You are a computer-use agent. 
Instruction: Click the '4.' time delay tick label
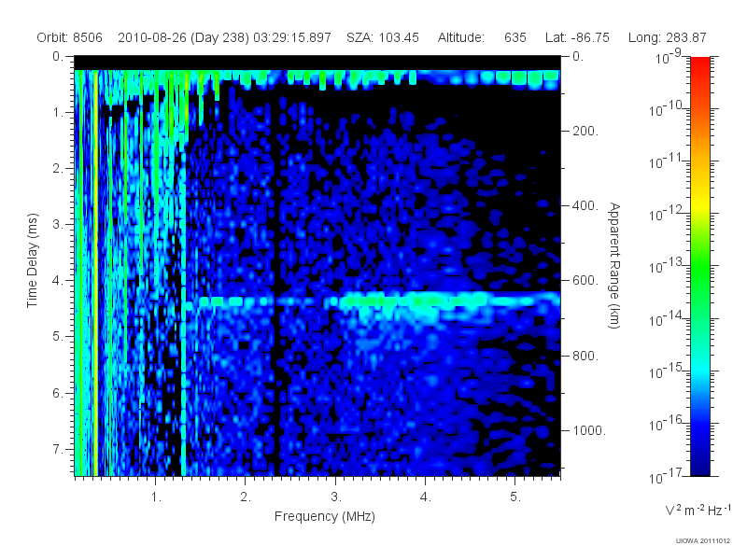point(58,281)
